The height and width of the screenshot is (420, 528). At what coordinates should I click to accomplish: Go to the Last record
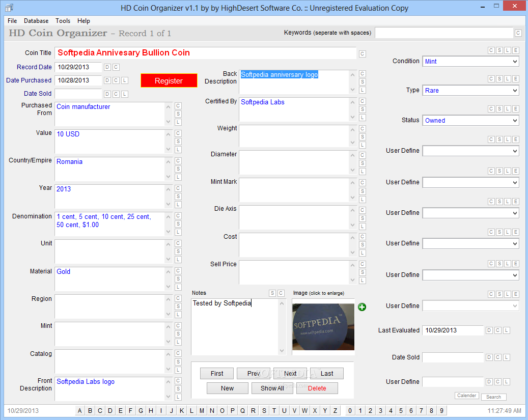click(327, 374)
